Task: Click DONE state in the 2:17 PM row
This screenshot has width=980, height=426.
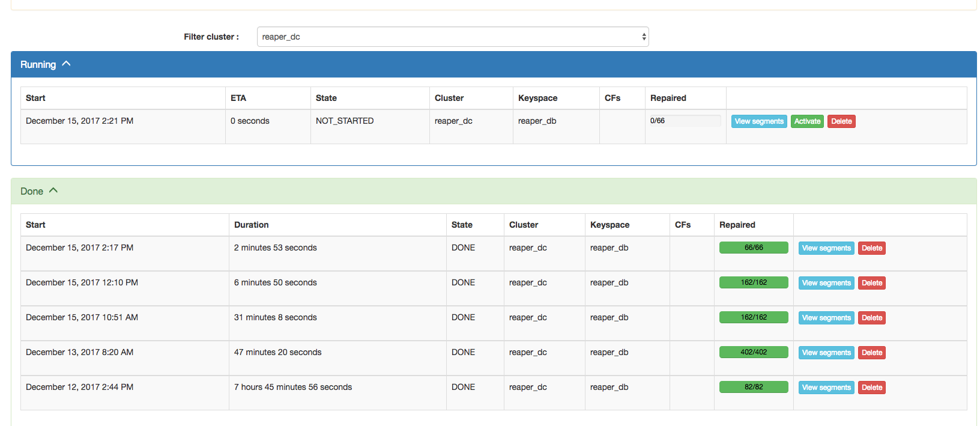Action: [463, 248]
